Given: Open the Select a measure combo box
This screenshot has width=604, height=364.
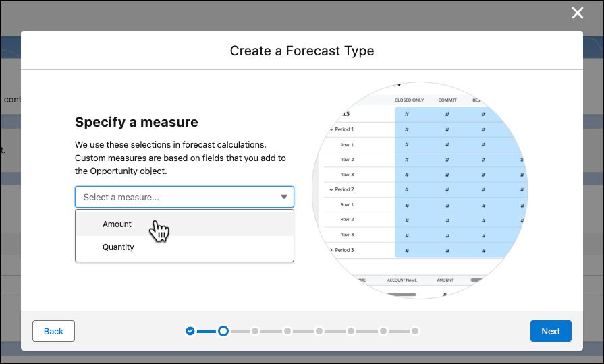Looking at the screenshot, I should tap(184, 197).
